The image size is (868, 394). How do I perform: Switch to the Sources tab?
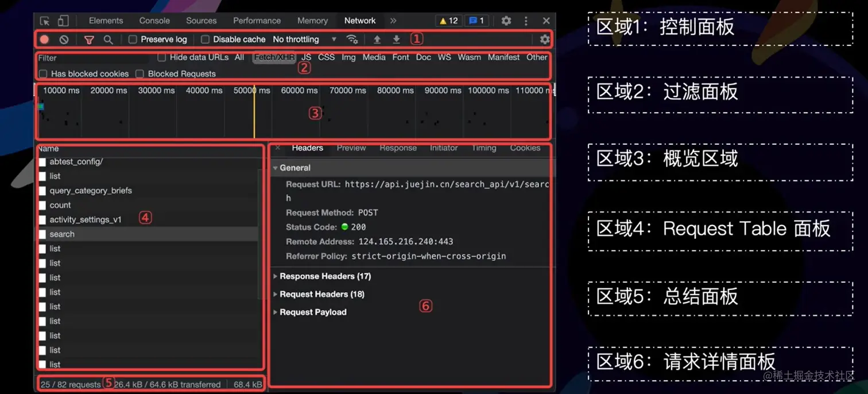point(201,21)
